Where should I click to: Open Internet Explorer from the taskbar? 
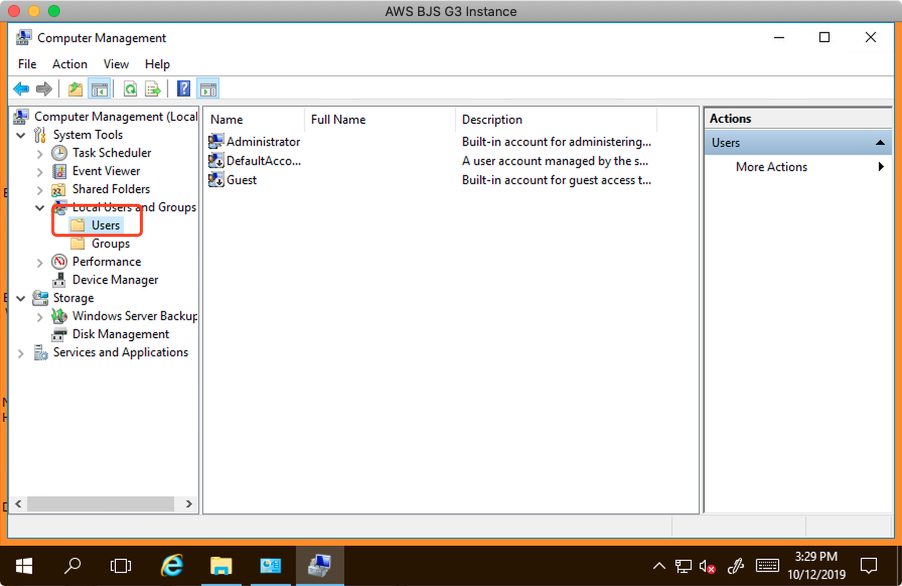pos(172,566)
